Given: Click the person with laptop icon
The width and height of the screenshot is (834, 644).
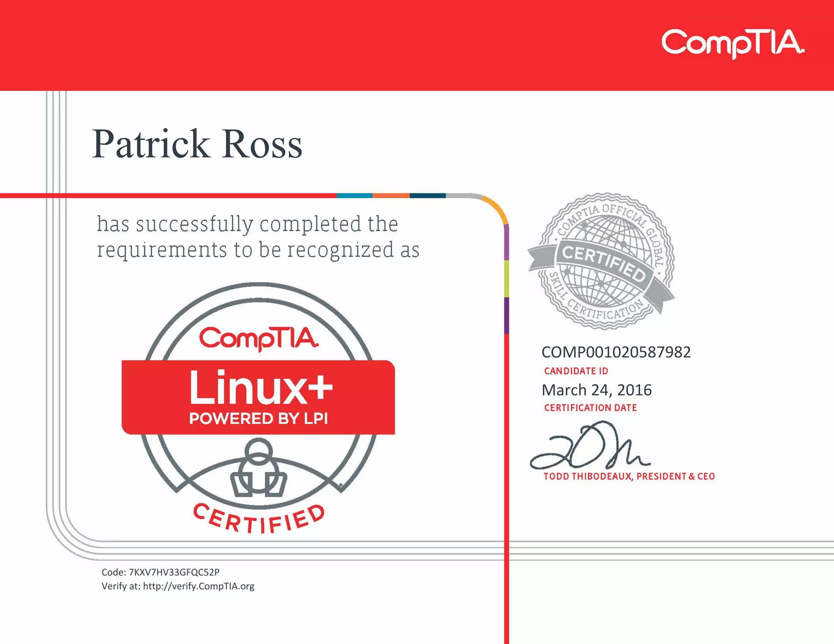Looking at the screenshot, I should (259, 468).
